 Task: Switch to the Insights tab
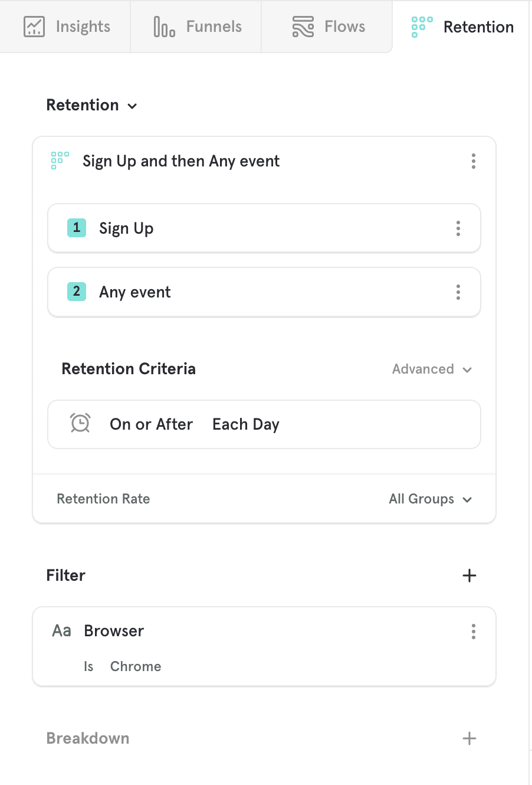point(83,27)
